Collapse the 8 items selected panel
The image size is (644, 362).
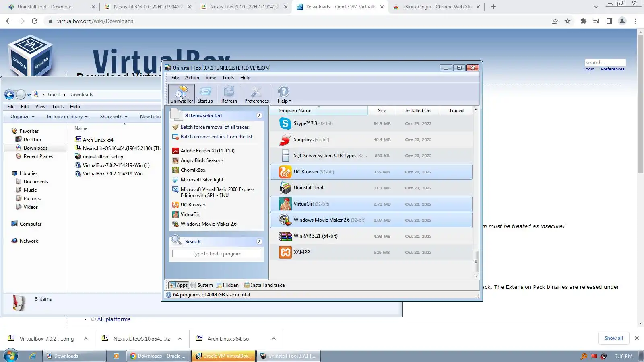pyautogui.click(x=259, y=116)
